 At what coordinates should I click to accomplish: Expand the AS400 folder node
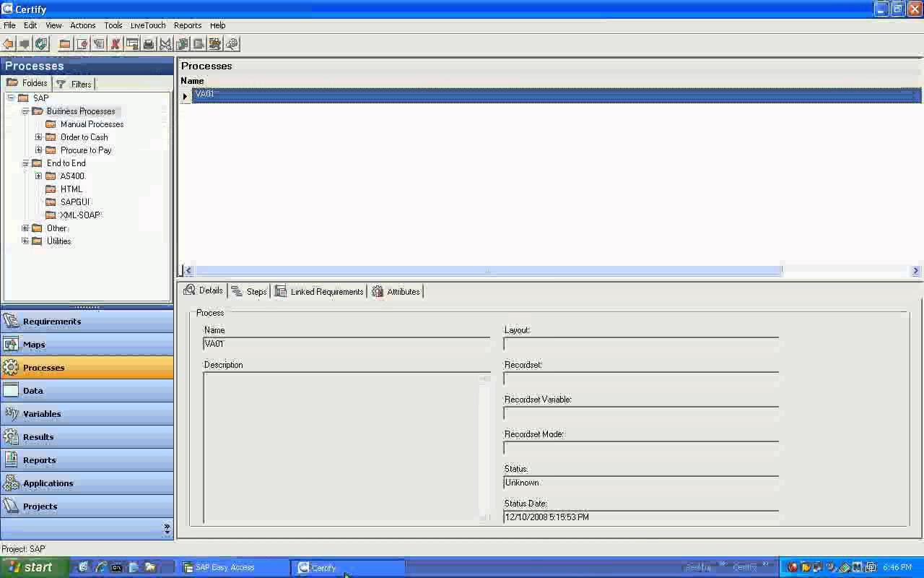[39, 176]
